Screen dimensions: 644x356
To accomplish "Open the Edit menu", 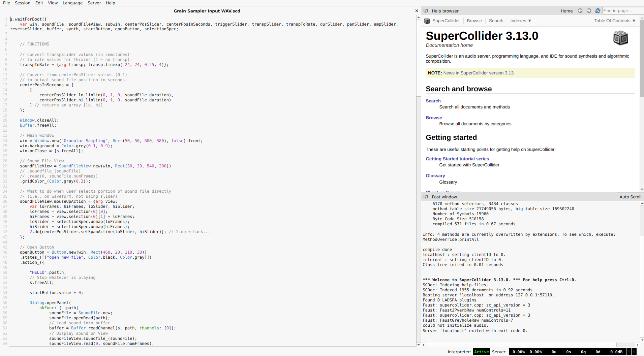I will [39, 3].
